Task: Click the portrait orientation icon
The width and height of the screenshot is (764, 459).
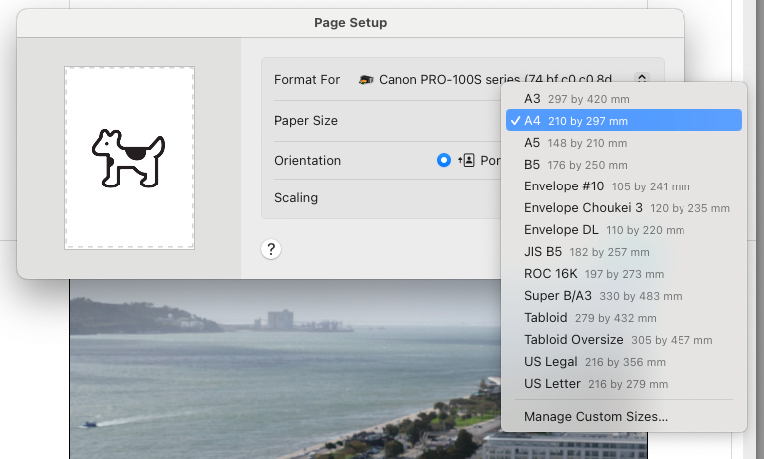Action: pyautogui.click(x=466, y=160)
